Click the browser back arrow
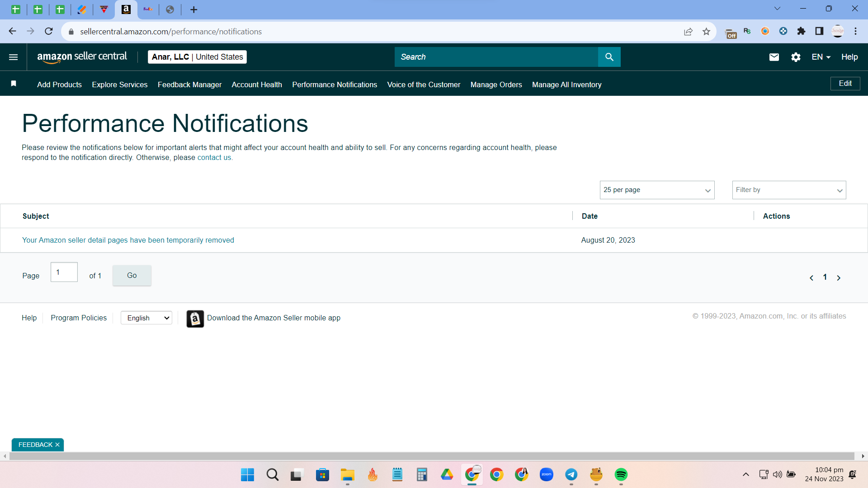The width and height of the screenshot is (868, 488). click(x=12, y=31)
